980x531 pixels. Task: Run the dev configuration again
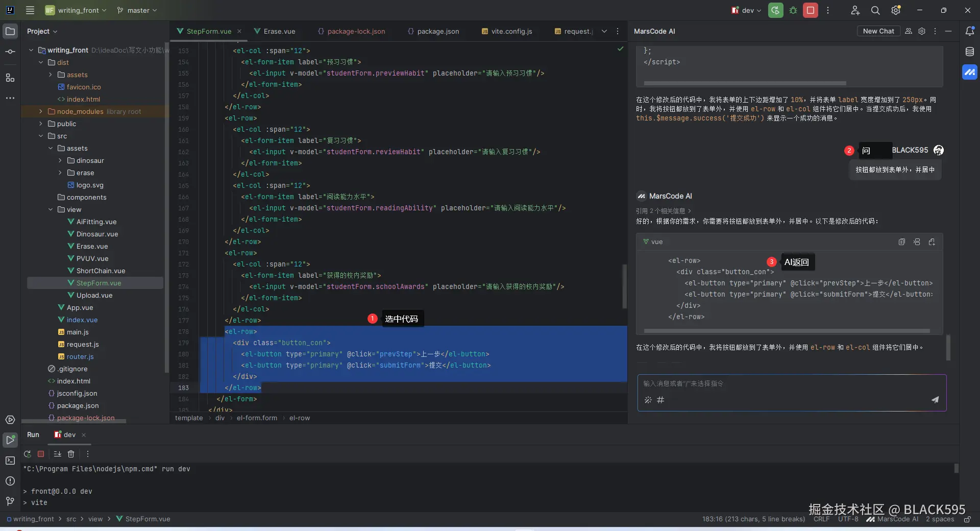pyautogui.click(x=775, y=10)
